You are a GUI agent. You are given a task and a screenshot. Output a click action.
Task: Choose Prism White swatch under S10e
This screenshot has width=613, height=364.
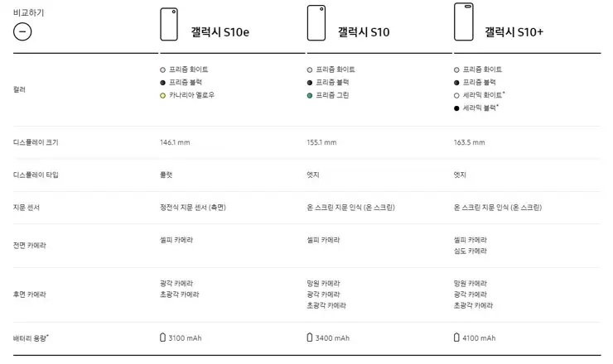(162, 69)
